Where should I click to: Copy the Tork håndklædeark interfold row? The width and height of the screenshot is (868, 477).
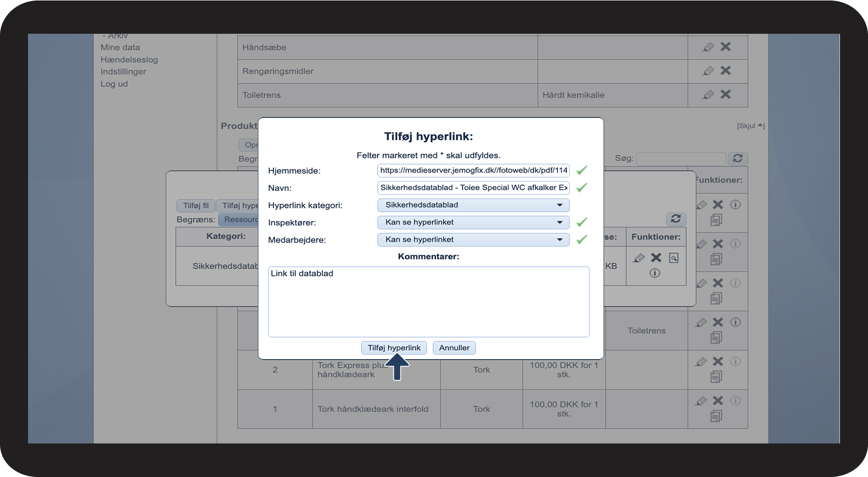click(x=716, y=416)
